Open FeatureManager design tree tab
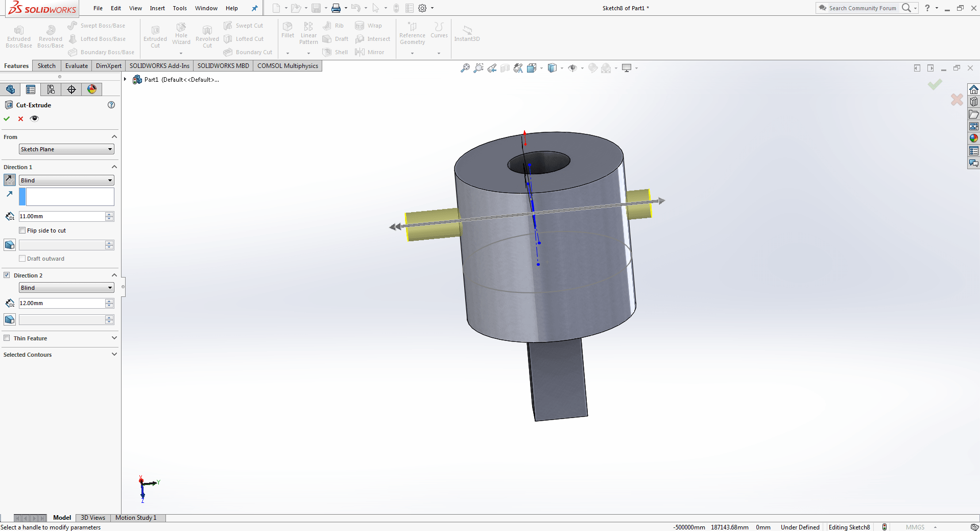The height and width of the screenshot is (531, 980). tap(10, 89)
